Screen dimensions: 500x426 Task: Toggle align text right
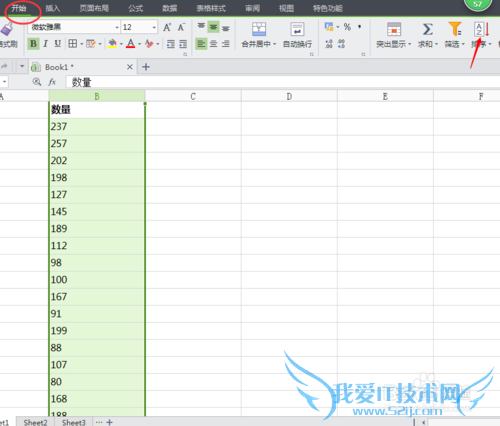click(226, 44)
